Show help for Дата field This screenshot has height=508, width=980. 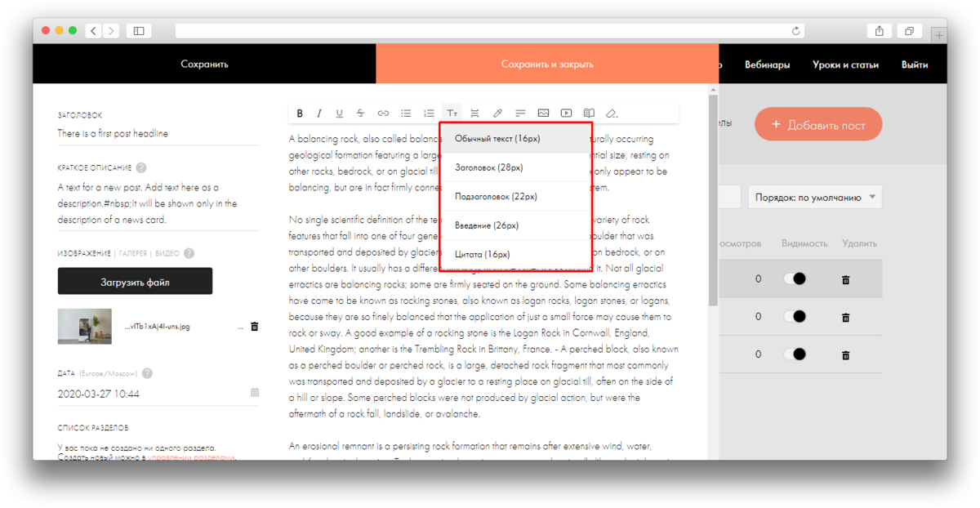tap(147, 373)
